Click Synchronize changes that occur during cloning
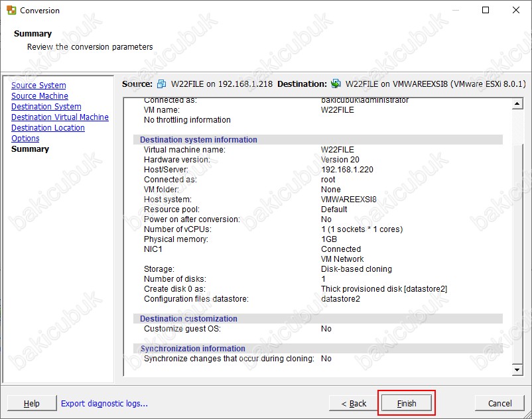532x419 pixels. pos(229,358)
